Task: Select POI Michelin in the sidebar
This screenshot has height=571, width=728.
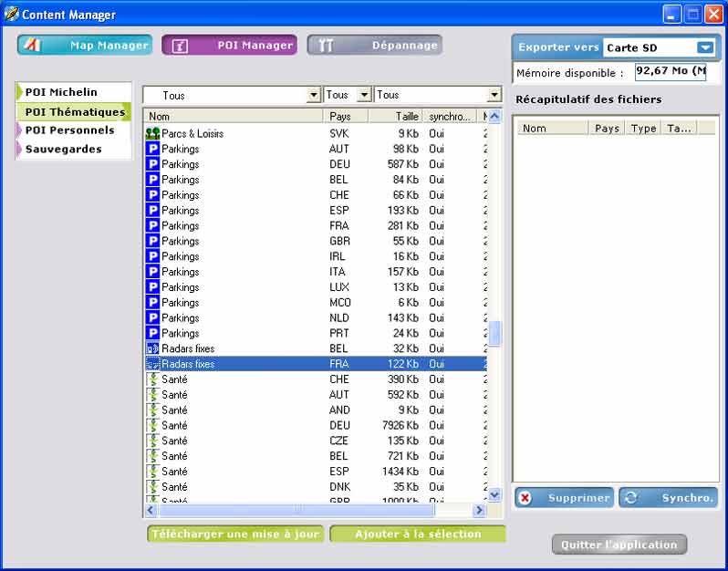Action: [73, 92]
